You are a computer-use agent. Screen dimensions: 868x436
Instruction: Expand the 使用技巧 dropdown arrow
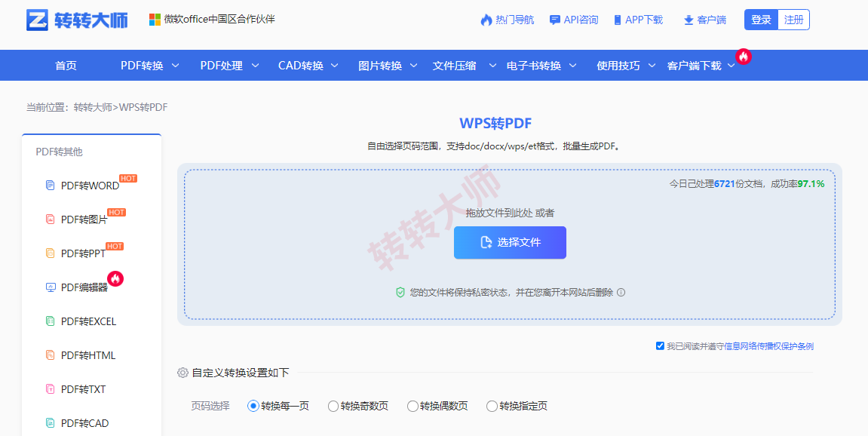(652, 66)
